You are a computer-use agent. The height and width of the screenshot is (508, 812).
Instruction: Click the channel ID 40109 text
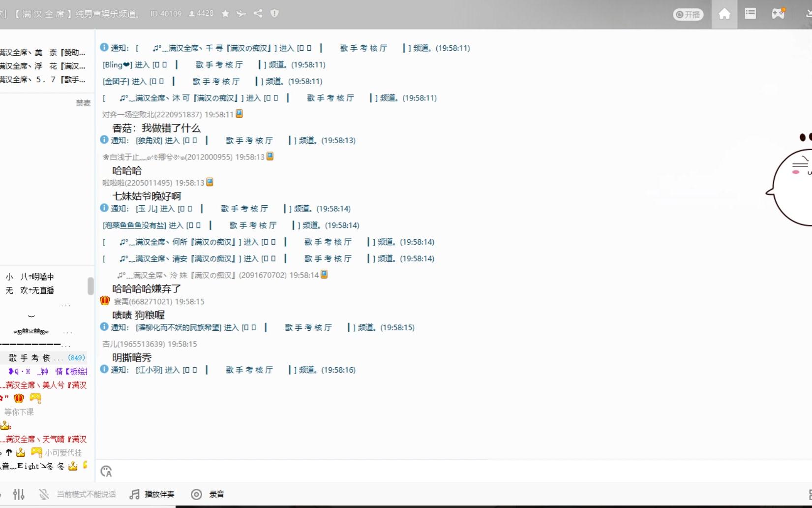(x=166, y=14)
